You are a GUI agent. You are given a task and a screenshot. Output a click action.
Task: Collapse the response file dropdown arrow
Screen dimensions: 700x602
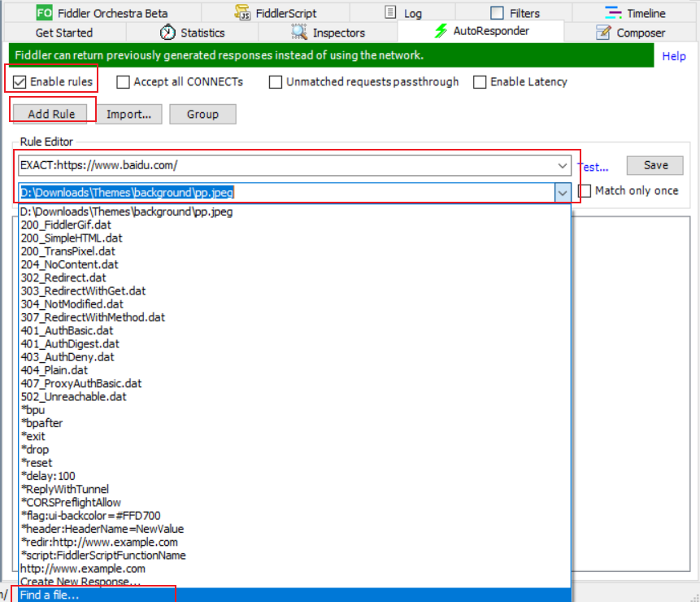(x=562, y=193)
